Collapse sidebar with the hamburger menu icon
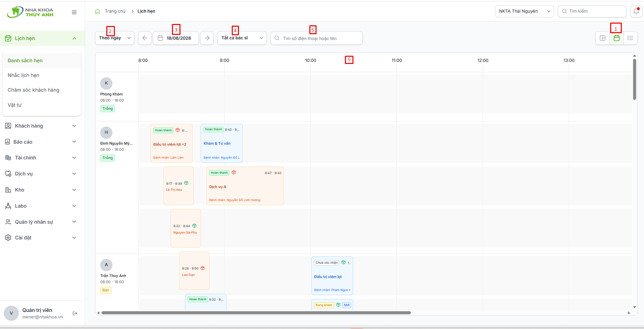This screenshot has height=329, width=644. coord(74,12)
